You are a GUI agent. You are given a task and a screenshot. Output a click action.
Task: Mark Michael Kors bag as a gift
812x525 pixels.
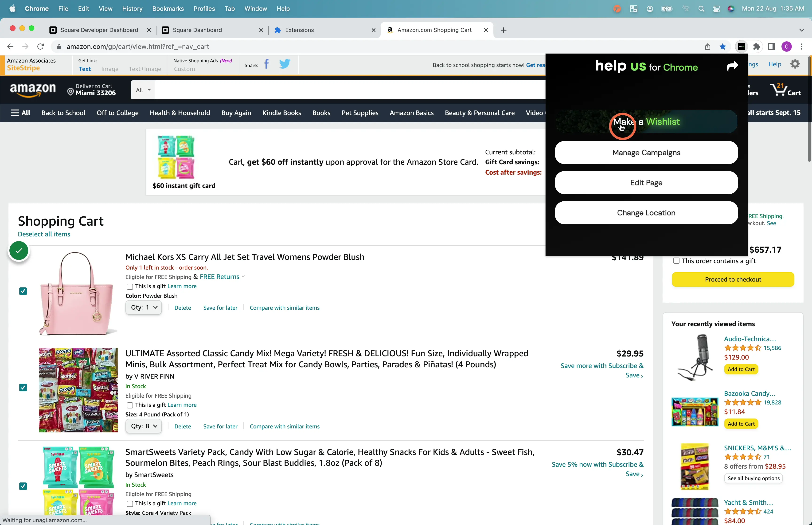coord(129,287)
